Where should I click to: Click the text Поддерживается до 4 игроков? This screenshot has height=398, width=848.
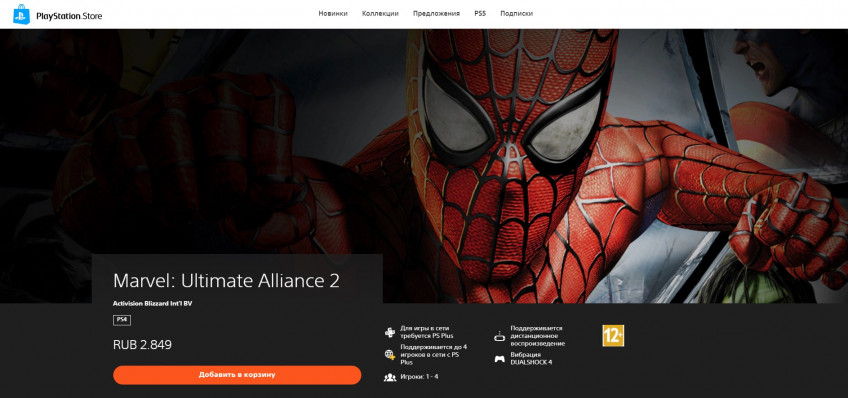(433, 355)
